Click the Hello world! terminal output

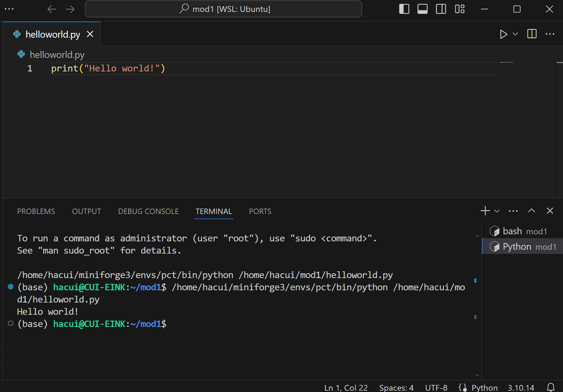tap(48, 312)
